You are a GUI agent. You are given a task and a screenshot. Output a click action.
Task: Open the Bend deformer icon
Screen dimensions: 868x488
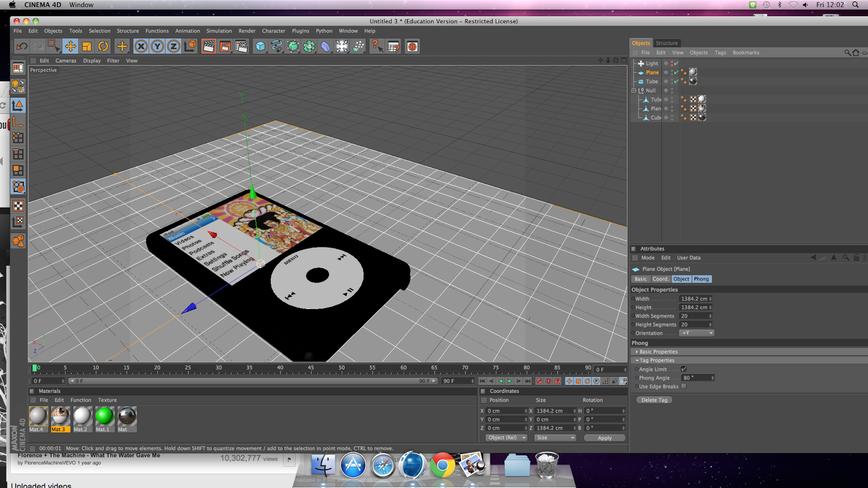[325, 47]
